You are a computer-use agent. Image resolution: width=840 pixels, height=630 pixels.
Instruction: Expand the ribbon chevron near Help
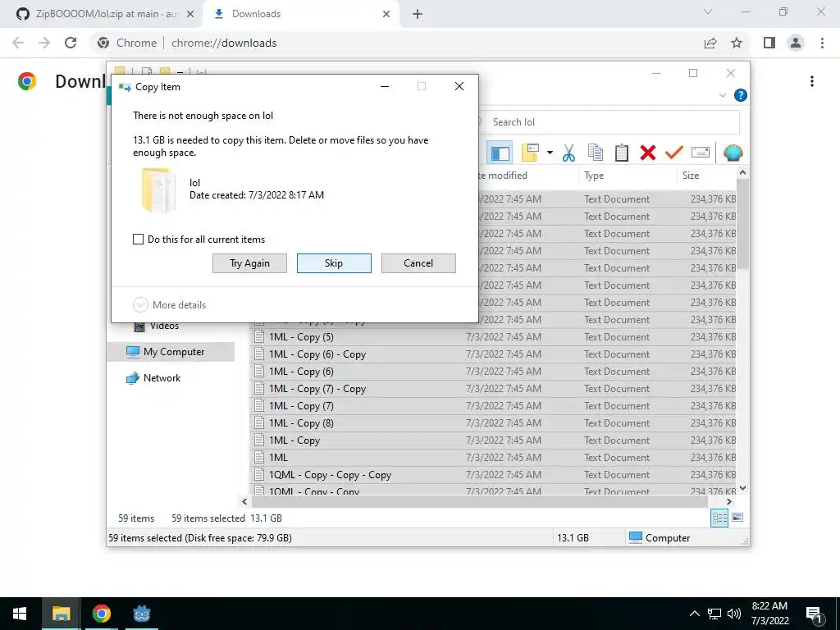pyautogui.click(x=722, y=95)
